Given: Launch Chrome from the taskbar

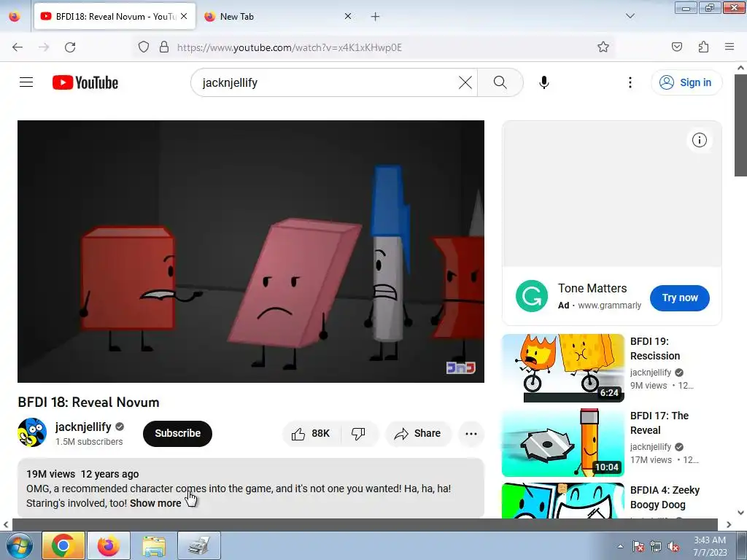Looking at the screenshot, I should point(63,545).
